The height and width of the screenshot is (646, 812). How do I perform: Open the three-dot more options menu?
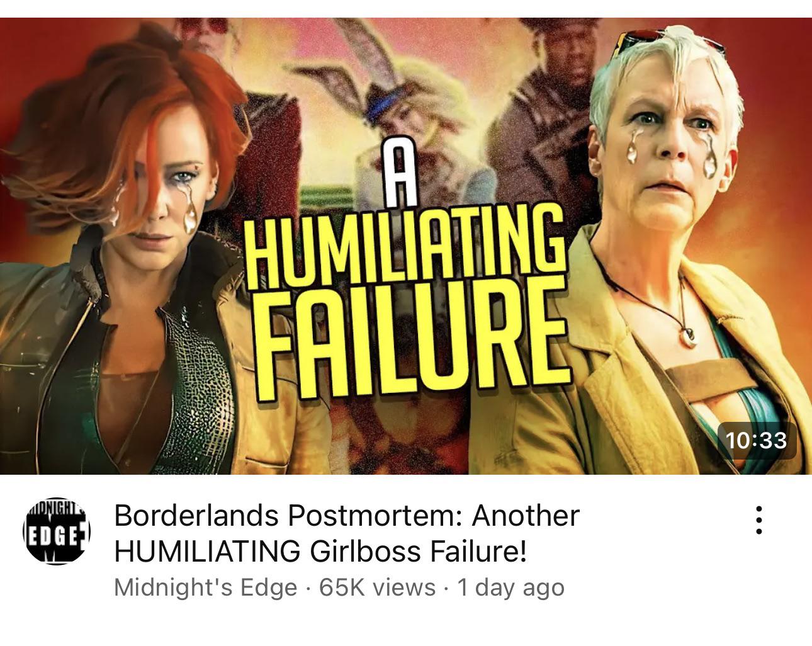pos(759,519)
